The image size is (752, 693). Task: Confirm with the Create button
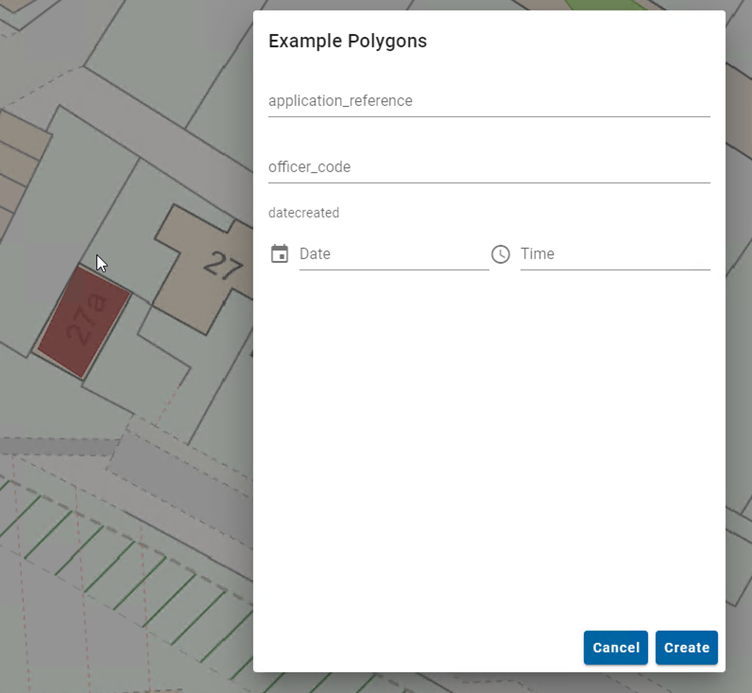click(x=686, y=647)
